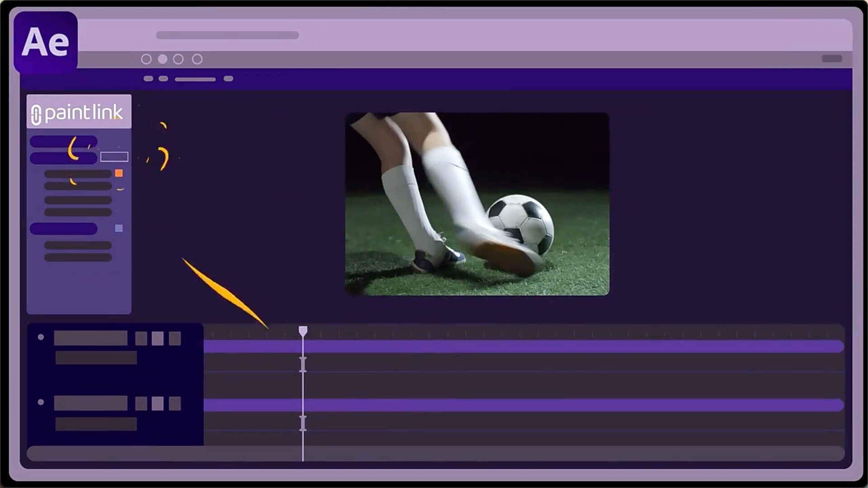This screenshot has height=488, width=868.
Task: Click the keyframe on the top layer track
Action: (303, 364)
